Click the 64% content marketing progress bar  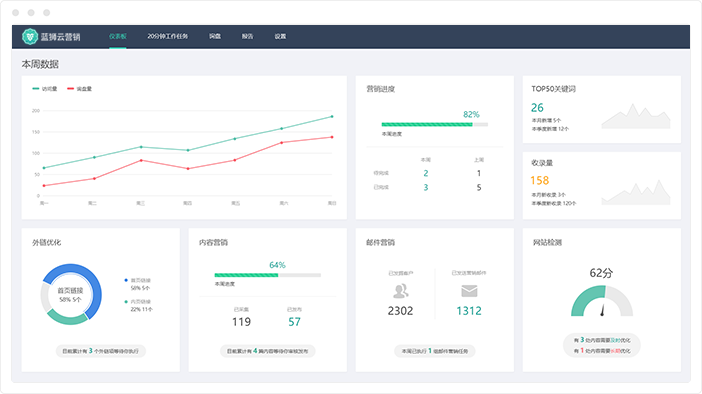pos(268,275)
